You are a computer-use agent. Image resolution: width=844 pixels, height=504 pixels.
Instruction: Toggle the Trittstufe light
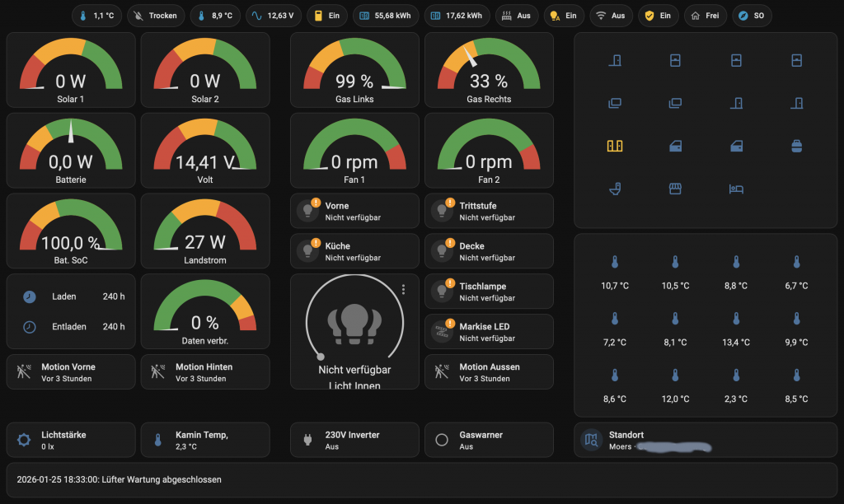point(442,211)
